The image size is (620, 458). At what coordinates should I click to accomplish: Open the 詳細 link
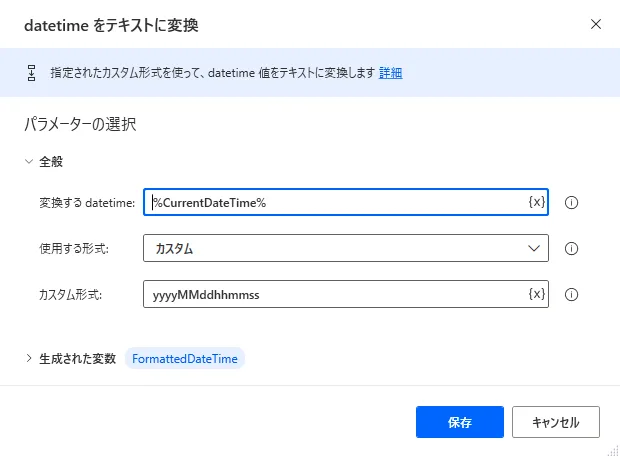point(391,73)
